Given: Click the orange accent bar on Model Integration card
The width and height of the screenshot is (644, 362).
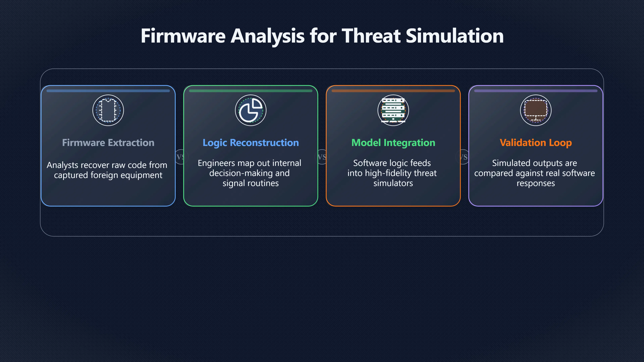Looking at the screenshot, I should point(393,91).
